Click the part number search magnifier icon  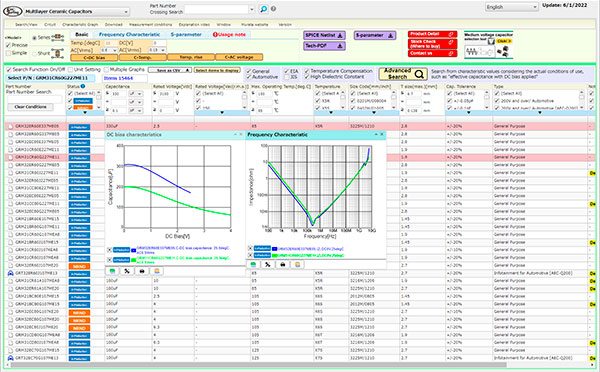264,9
